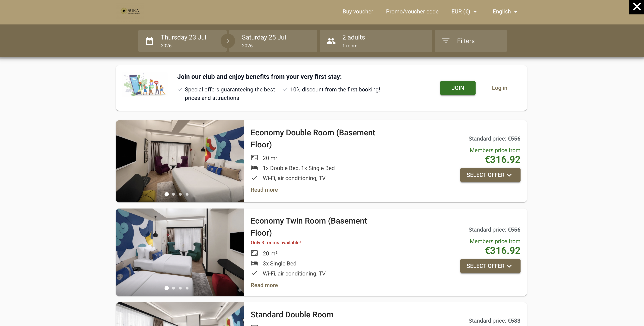Click the VIP club illustration
644x326 pixels.
click(x=145, y=85)
